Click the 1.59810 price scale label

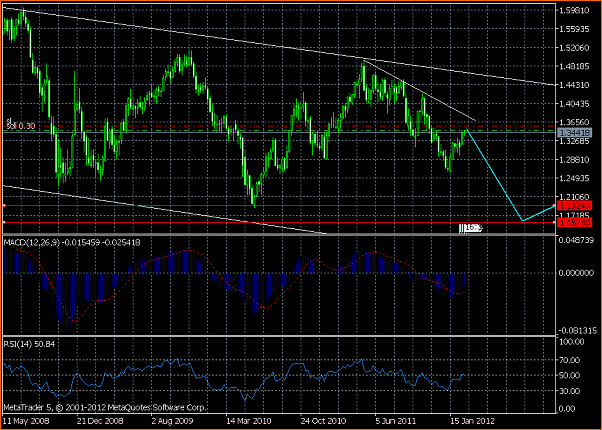574,10
